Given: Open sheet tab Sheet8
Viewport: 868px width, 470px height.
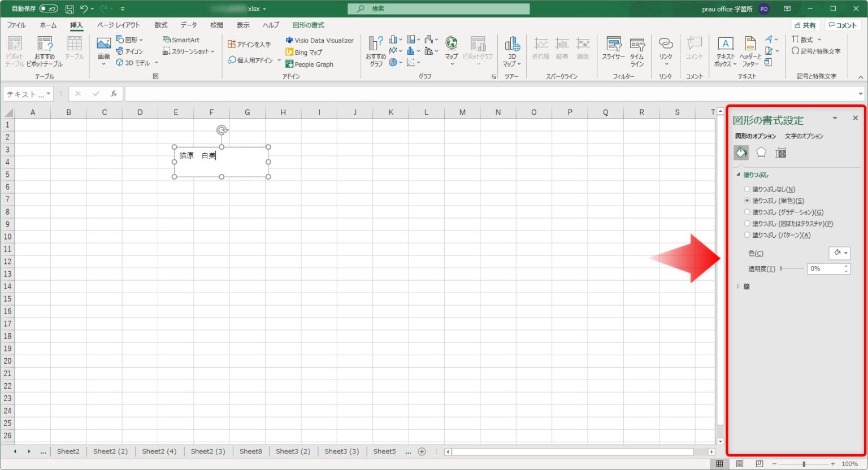Looking at the screenshot, I should (250, 451).
